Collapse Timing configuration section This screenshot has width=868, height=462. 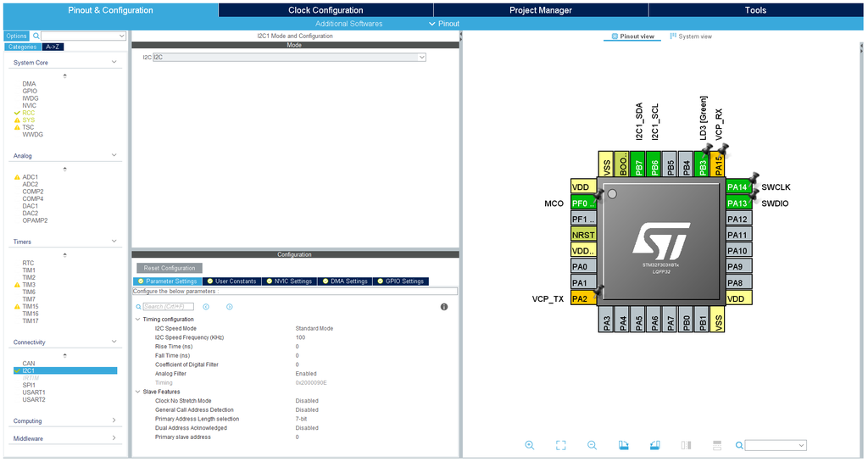click(138, 320)
